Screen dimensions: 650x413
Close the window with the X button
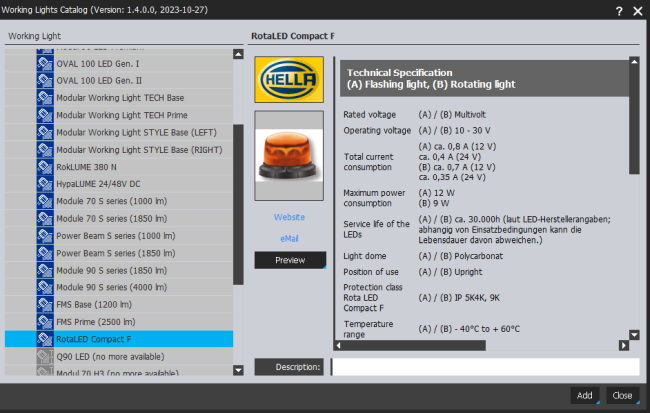click(x=638, y=11)
